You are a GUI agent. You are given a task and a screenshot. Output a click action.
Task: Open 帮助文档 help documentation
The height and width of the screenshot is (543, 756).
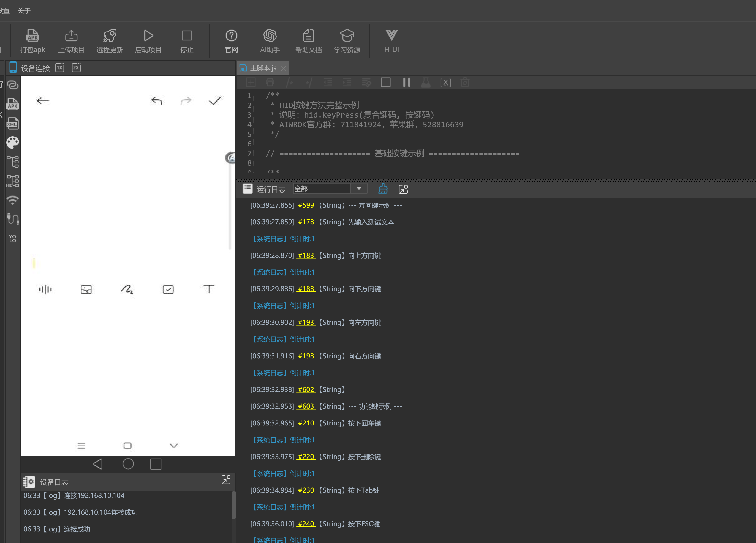[x=308, y=41]
